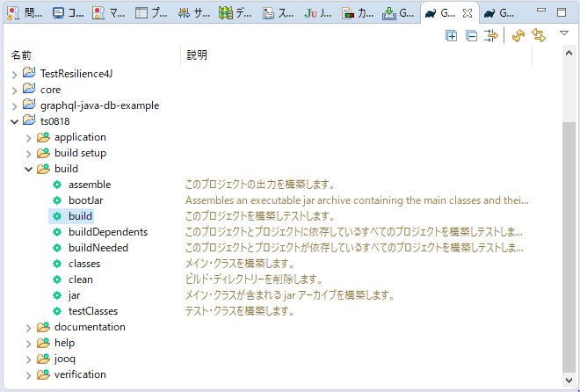
Task: Switch to the tab starting with デ
Action: point(236,14)
